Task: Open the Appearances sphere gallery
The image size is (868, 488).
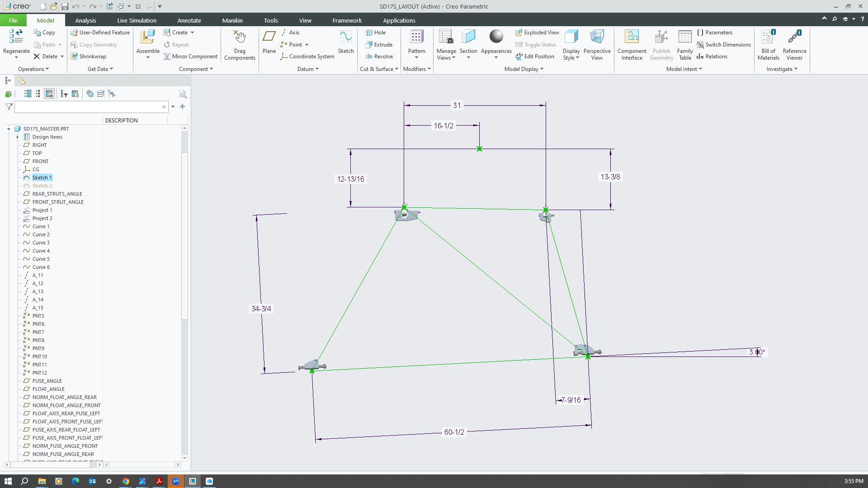Action: click(496, 37)
